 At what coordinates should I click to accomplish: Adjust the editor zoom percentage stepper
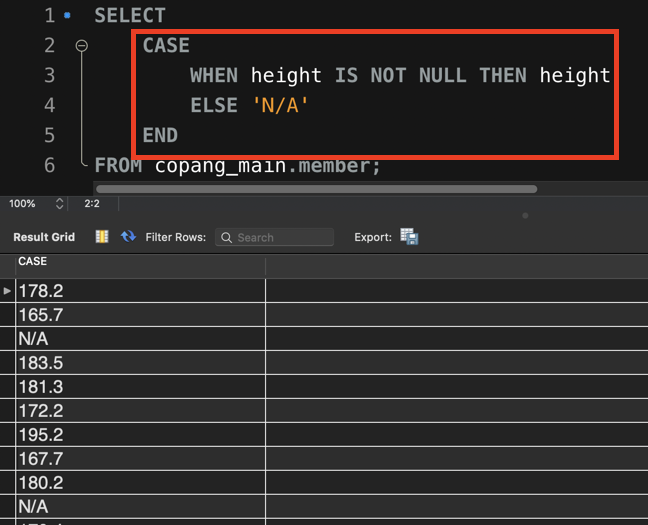coord(60,203)
